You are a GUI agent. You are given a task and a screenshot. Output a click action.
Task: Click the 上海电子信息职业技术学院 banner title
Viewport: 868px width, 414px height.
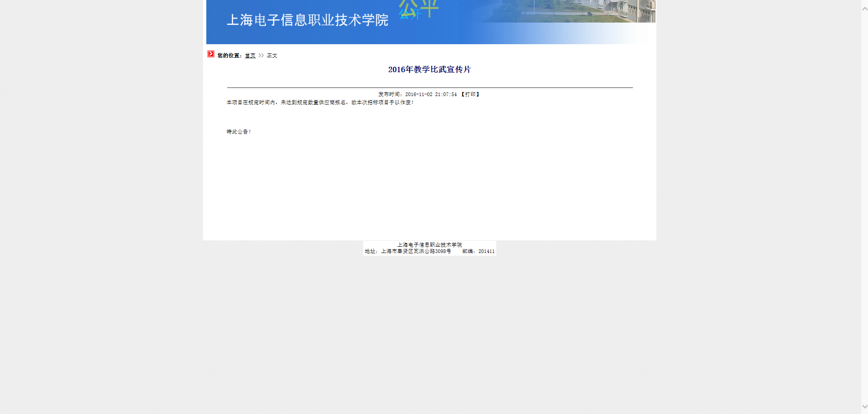coord(307,20)
